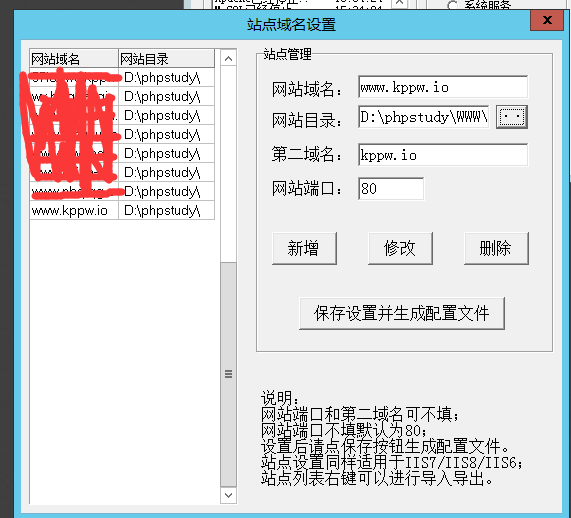This screenshot has height=518, width=571.
Task: Click the scroll down arrow in site list
Action: coord(228,495)
